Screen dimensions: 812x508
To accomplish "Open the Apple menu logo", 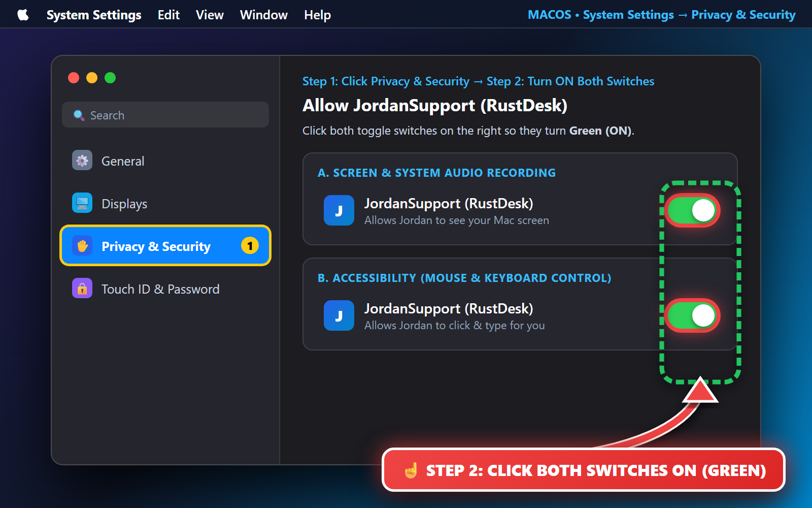I will (23, 15).
